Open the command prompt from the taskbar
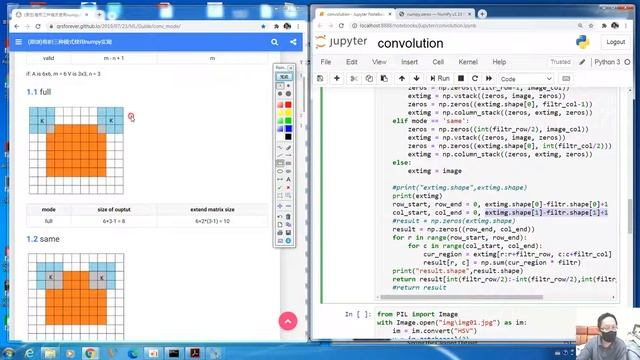 [174, 353]
